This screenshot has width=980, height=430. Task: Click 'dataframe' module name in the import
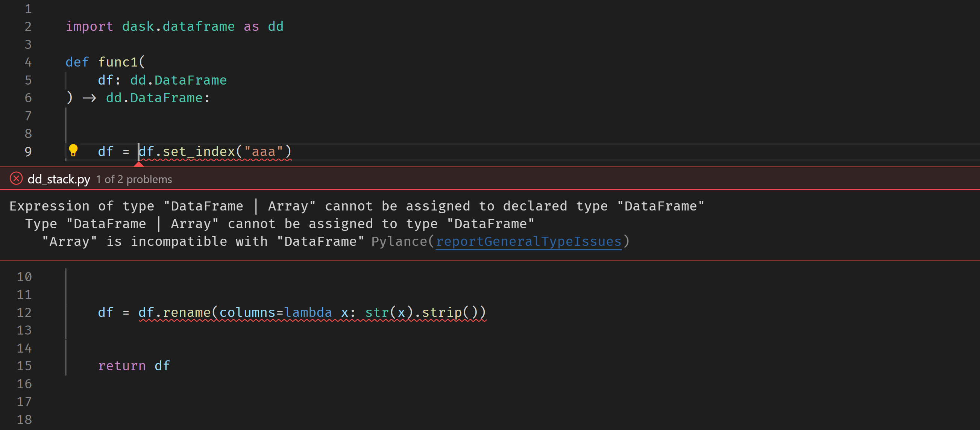pyautogui.click(x=199, y=27)
